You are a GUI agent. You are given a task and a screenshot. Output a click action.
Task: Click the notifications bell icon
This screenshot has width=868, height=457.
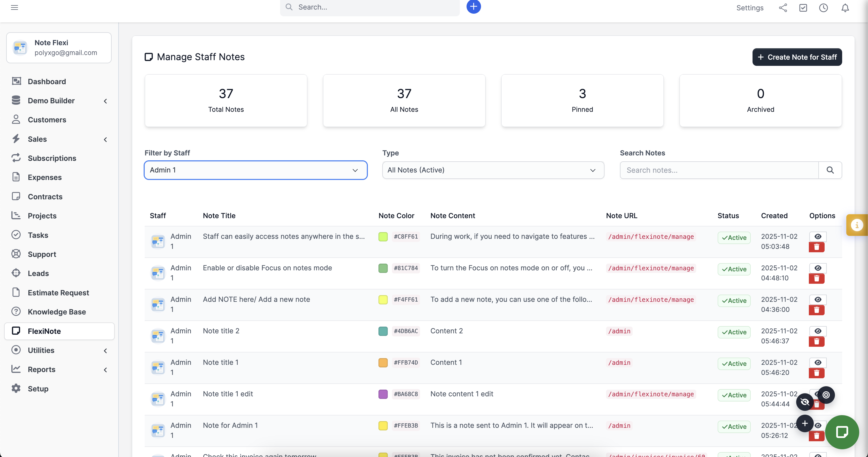pyautogui.click(x=845, y=8)
